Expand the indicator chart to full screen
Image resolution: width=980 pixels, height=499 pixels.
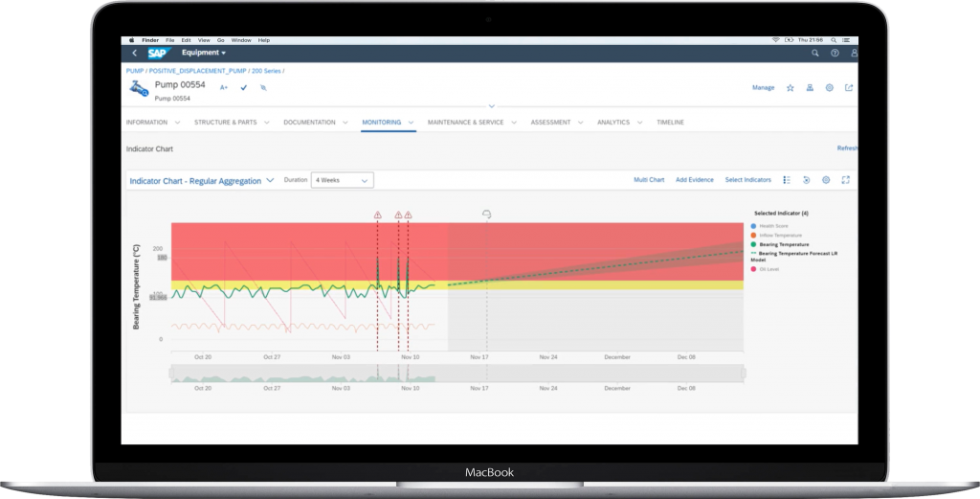click(x=845, y=180)
